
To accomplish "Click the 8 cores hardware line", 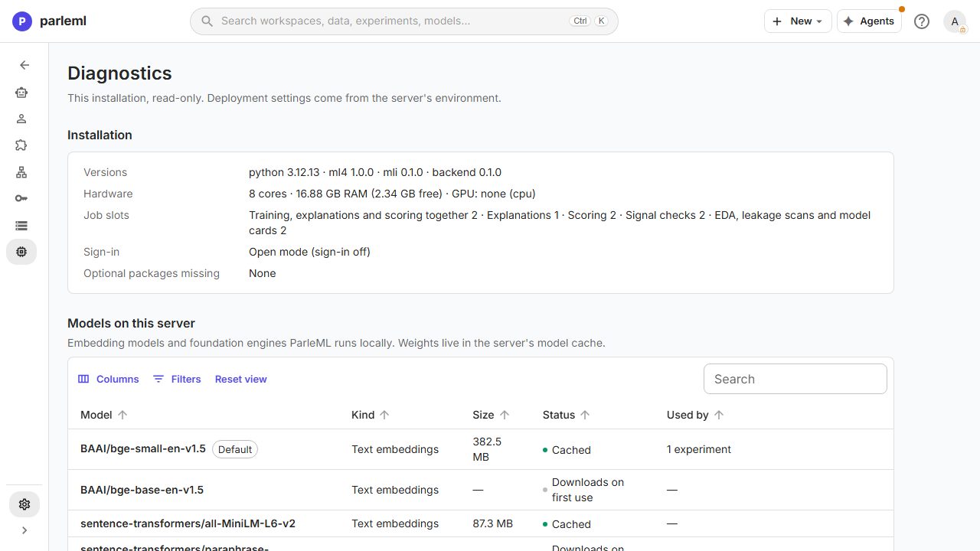I will click(x=392, y=194).
